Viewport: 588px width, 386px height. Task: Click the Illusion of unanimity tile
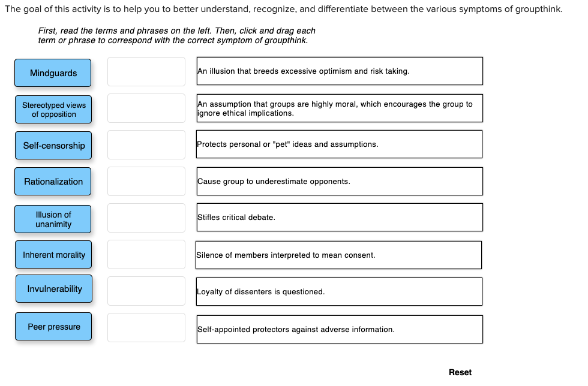coord(53,219)
